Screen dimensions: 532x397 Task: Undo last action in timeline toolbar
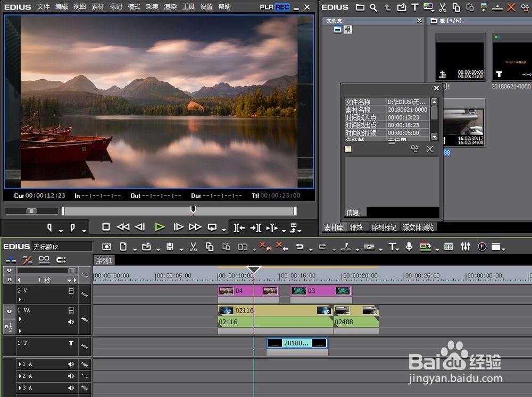(x=299, y=247)
